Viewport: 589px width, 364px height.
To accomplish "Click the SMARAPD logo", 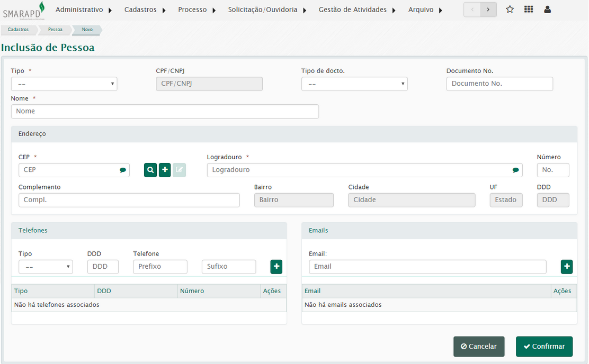I will click(x=24, y=10).
